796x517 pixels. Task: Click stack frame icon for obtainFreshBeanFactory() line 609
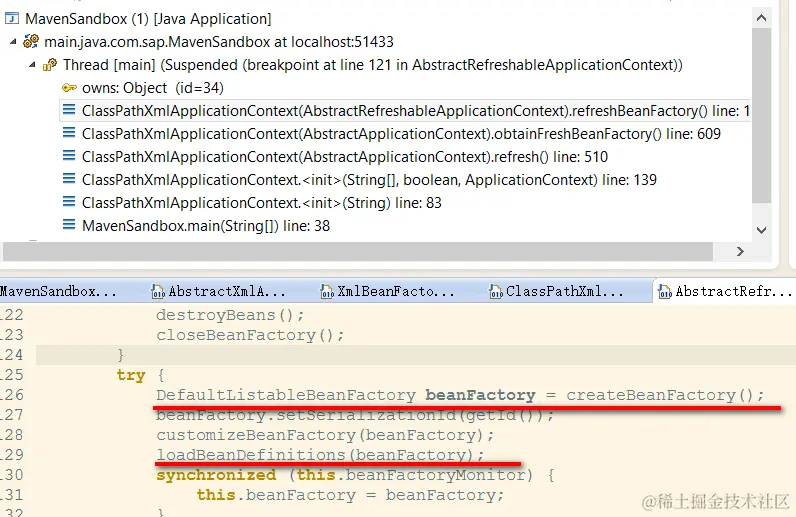pyautogui.click(x=69, y=133)
